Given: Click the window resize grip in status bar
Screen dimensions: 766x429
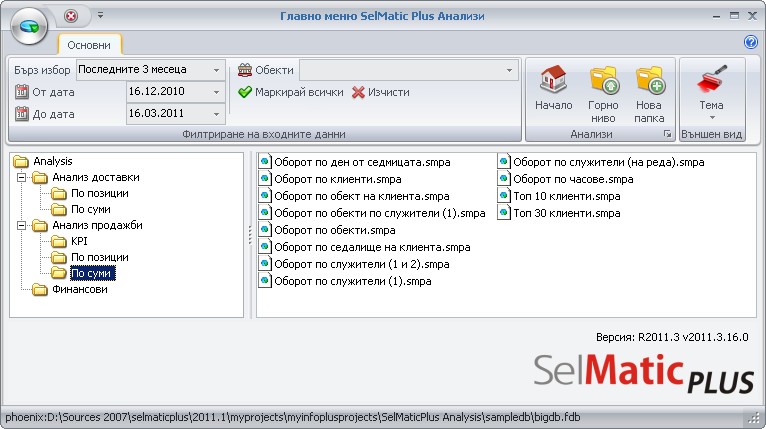Looking at the screenshot, I should [754, 418].
